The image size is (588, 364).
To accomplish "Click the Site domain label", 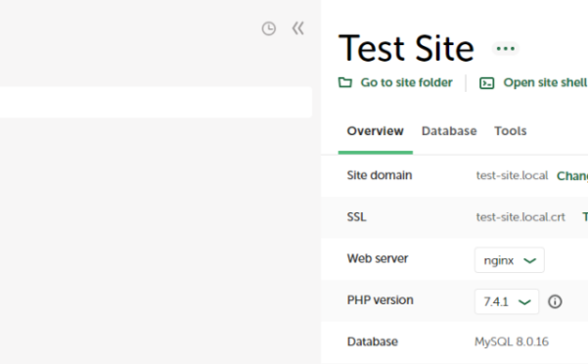I will tap(380, 175).
